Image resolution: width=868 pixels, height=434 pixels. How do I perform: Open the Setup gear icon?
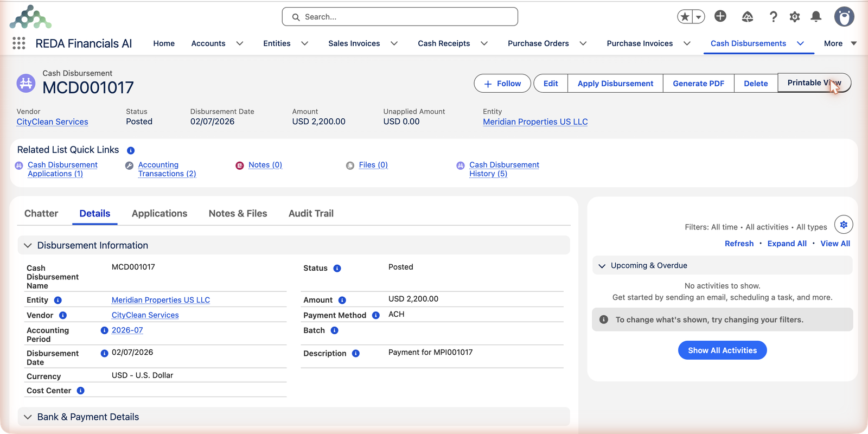pos(795,17)
